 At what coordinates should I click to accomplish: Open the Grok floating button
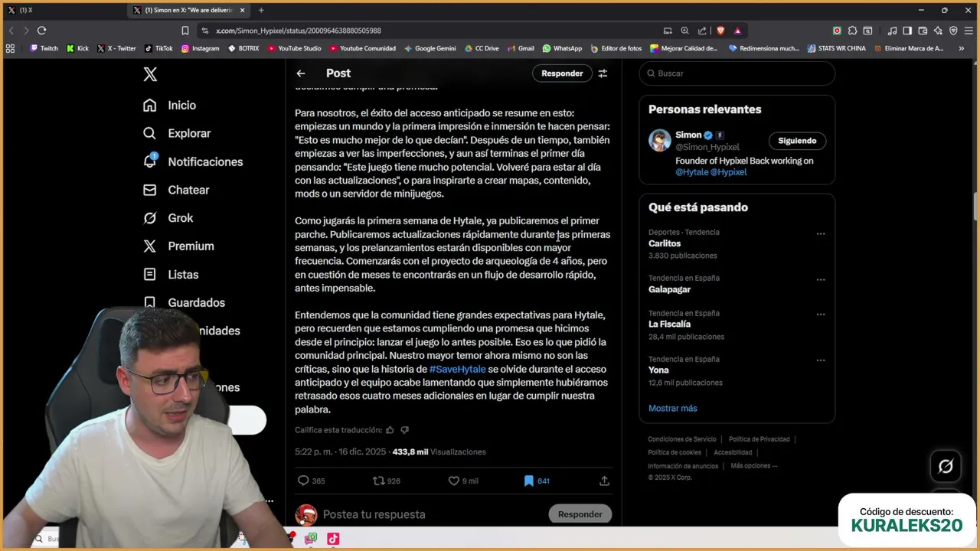pyautogui.click(x=946, y=466)
